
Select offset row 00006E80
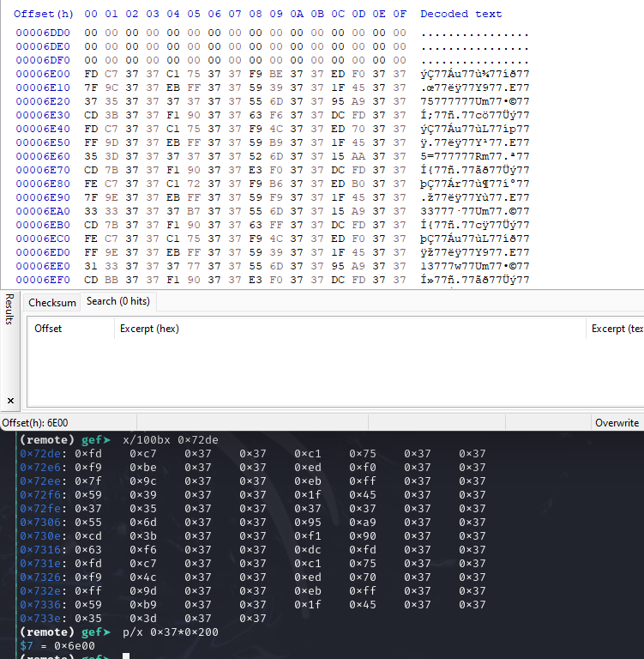point(43,184)
